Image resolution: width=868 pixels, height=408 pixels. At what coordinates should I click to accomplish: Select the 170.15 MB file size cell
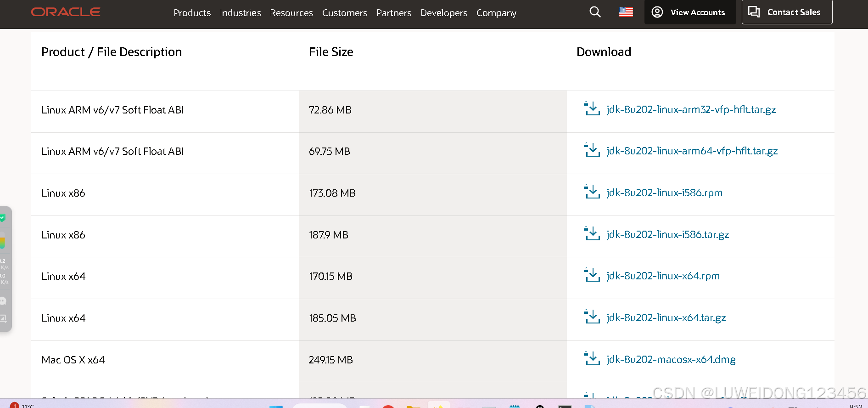coord(433,278)
